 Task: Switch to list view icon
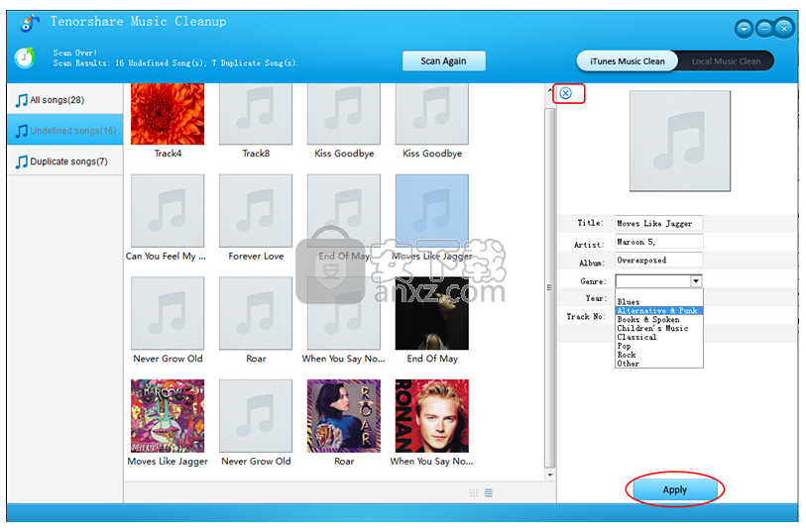[489, 493]
